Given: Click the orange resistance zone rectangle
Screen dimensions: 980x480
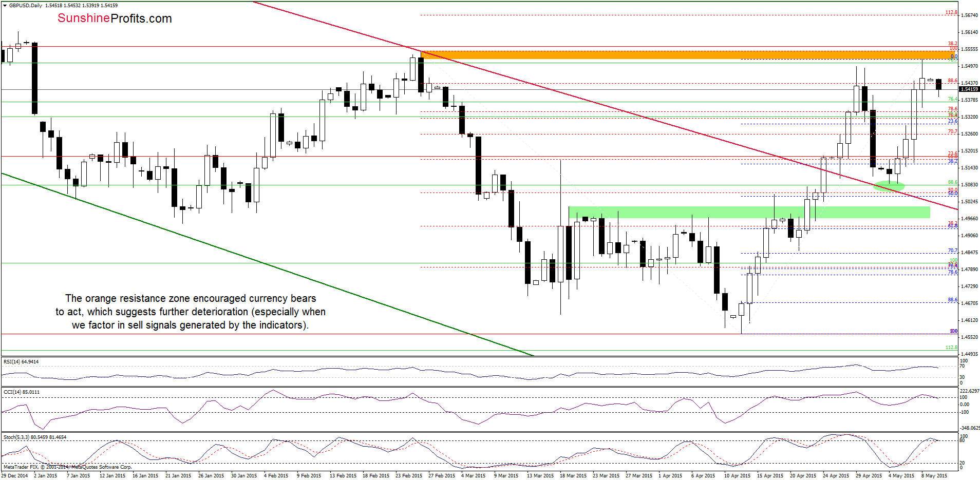Looking at the screenshot, I should point(688,55).
